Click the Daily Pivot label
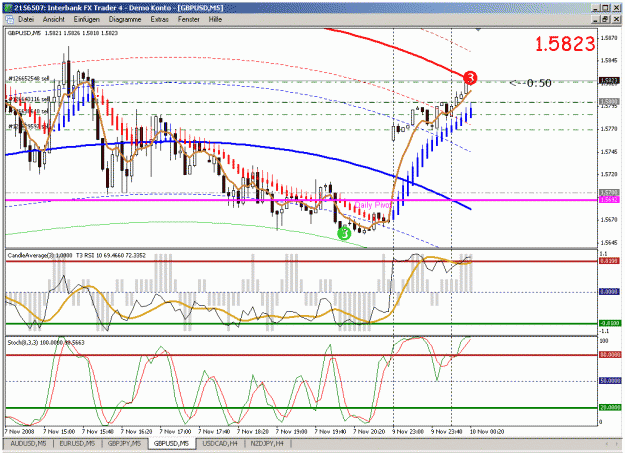Image resolution: width=625 pixels, height=453 pixels. click(373, 205)
